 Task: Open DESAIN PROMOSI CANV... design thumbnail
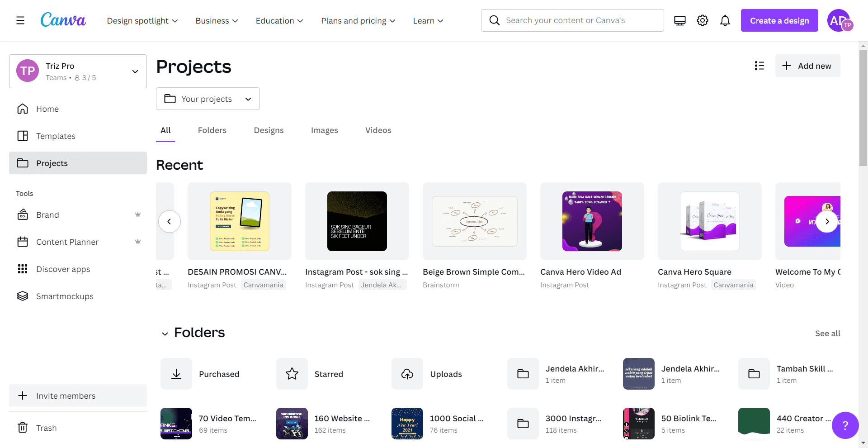[x=240, y=221]
